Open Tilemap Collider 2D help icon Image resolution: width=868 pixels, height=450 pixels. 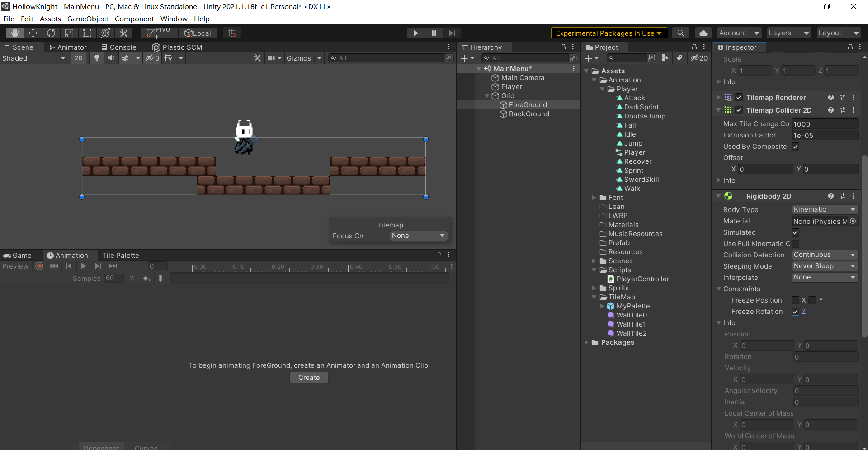[x=830, y=110]
